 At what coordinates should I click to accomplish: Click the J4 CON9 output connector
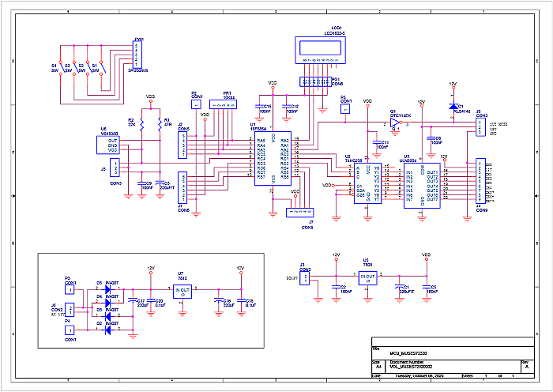[480, 183]
